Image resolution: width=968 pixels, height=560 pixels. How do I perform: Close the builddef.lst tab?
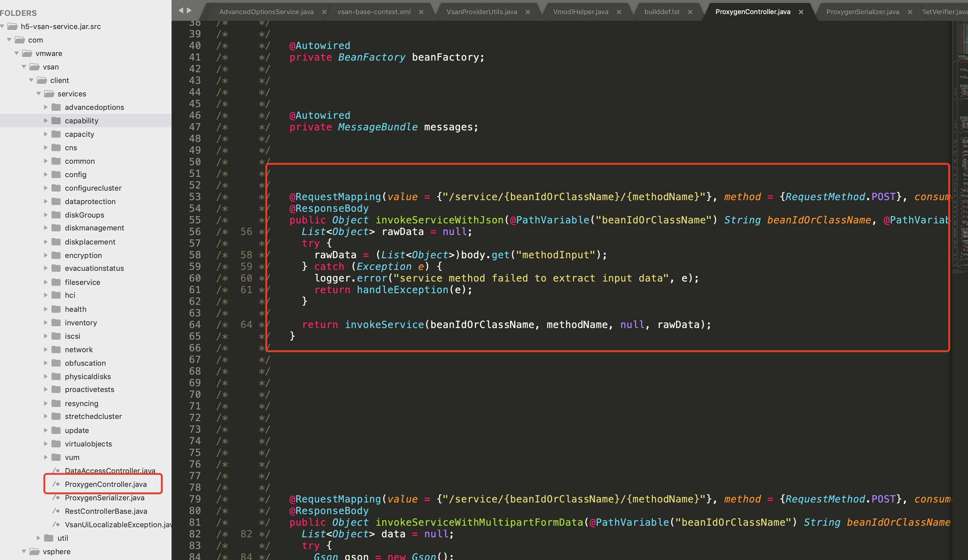(x=690, y=12)
